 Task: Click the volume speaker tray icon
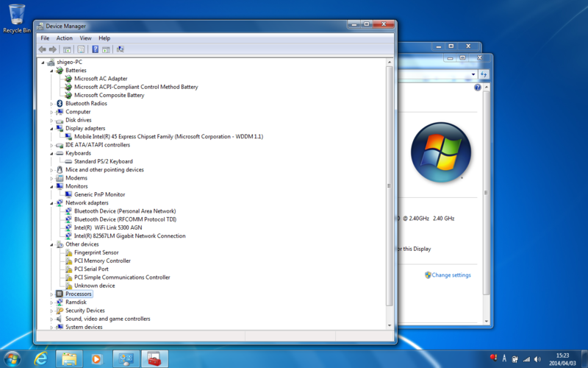(537, 359)
